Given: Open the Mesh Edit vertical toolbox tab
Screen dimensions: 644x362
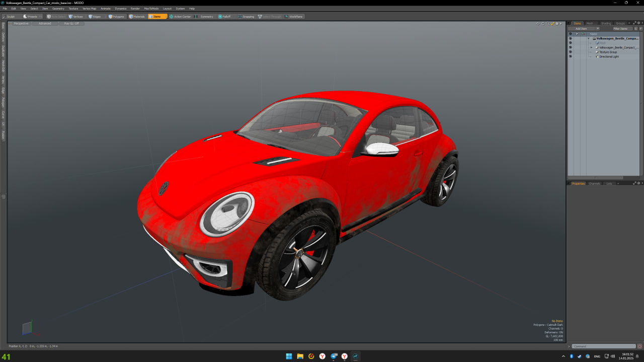Looking at the screenshot, I should [3, 66].
